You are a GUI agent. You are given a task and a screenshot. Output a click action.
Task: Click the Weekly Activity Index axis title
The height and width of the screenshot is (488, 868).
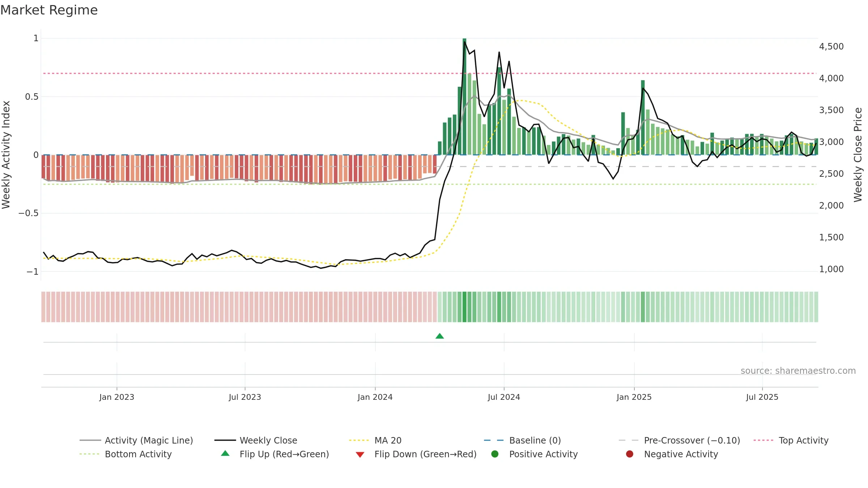tap(6, 155)
